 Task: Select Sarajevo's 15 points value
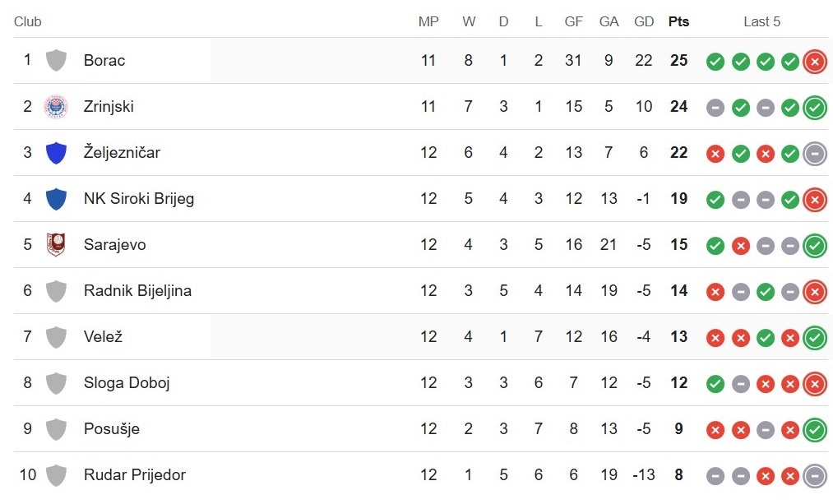(678, 245)
